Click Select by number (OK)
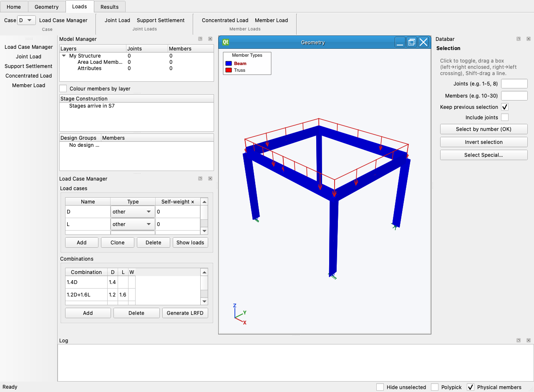The height and width of the screenshot is (392, 534). (x=484, y=129)
